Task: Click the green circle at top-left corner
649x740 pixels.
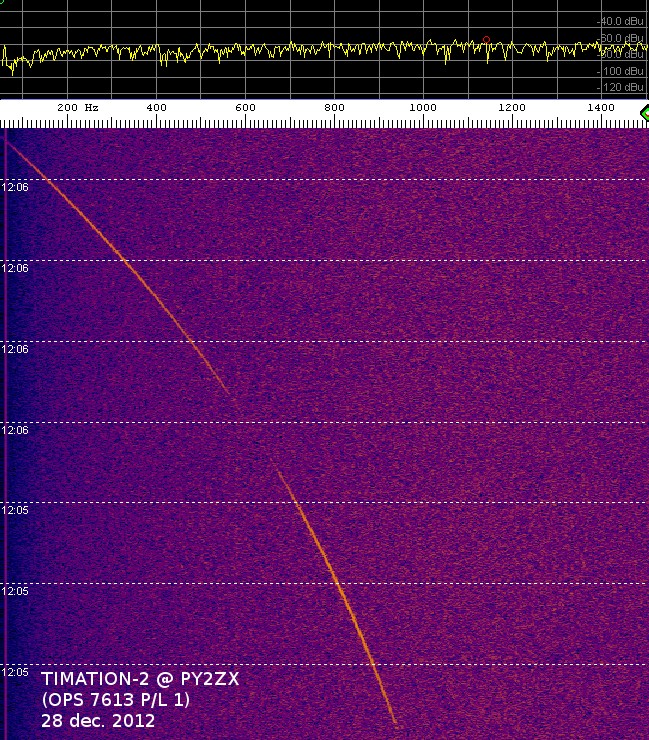Action: (2, 3)
